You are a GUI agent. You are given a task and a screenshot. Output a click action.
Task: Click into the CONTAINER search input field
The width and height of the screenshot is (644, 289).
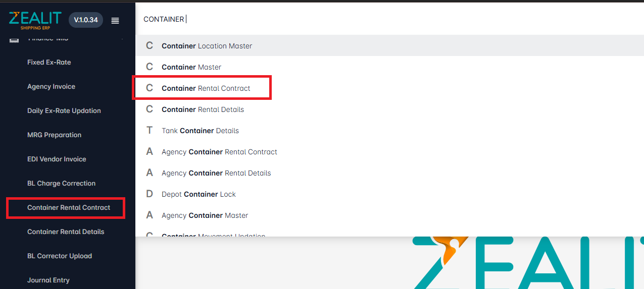click(389, 19)
